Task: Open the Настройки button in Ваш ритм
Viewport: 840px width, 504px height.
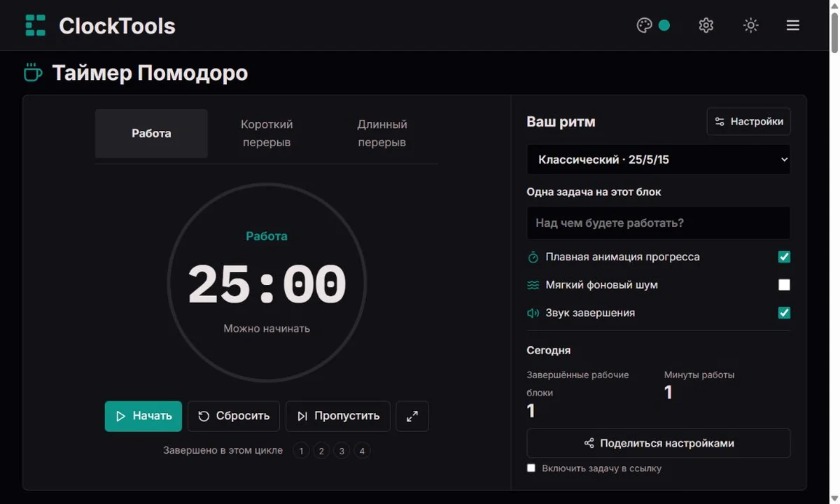Action: coord(749,121)
